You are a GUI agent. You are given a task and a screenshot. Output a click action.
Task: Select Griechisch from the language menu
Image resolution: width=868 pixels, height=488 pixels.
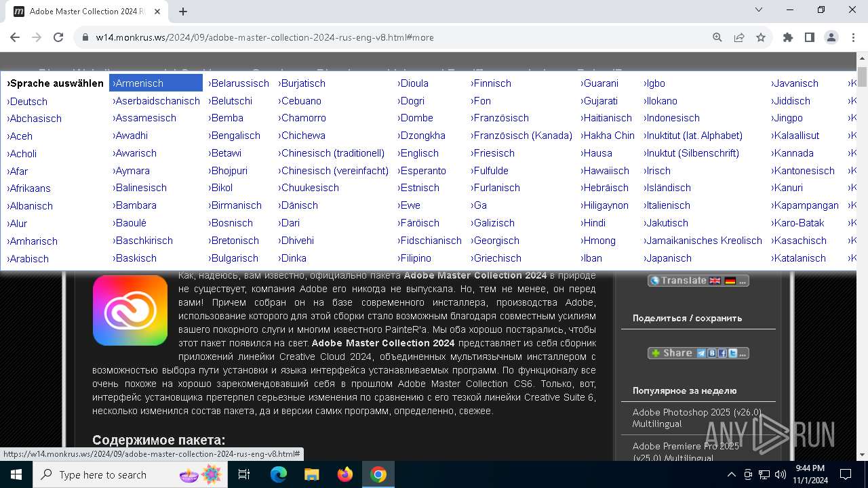[x=496, y=258]
